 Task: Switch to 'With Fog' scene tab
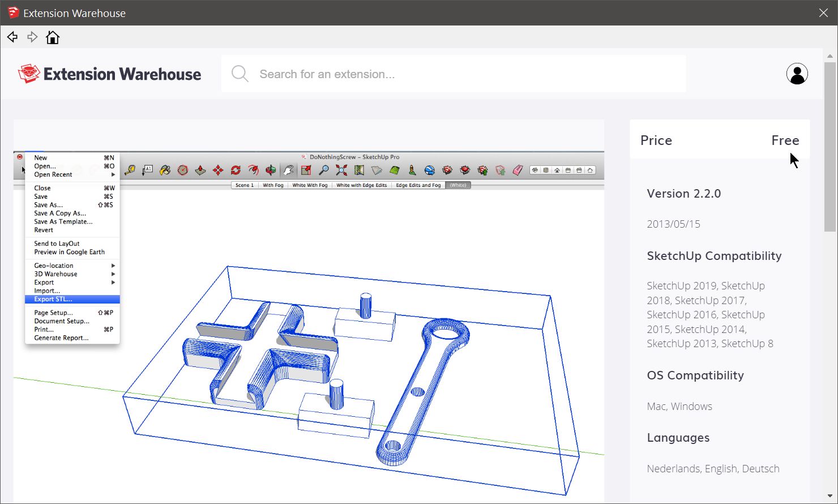click(x=273, y=185)
